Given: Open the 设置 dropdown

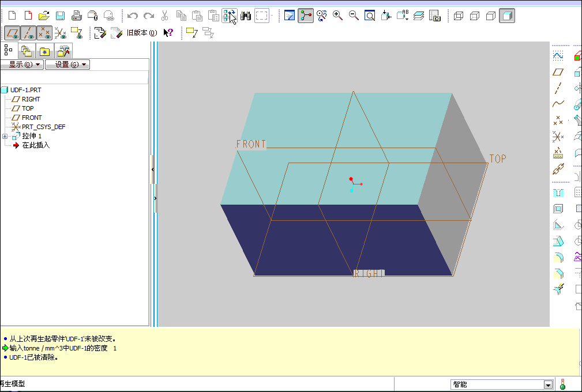Looking at the screenshot, I should click(x=67, y=65).
